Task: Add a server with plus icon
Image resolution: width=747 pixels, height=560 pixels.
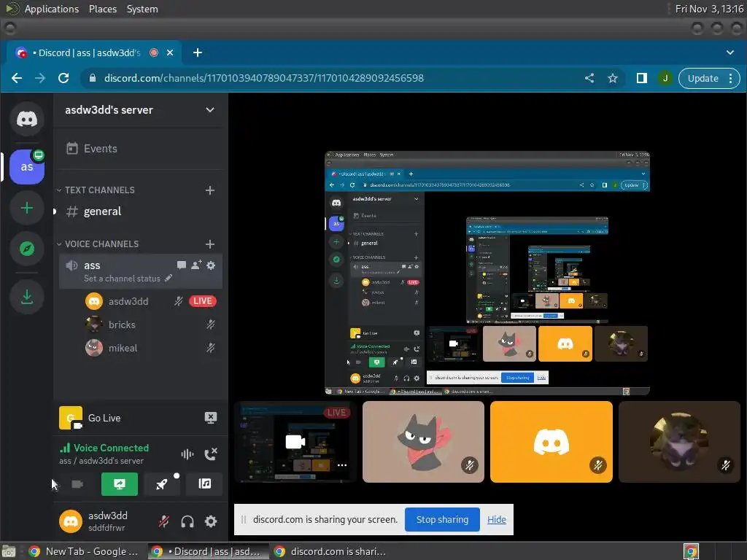Action: (x=27, y=208)
